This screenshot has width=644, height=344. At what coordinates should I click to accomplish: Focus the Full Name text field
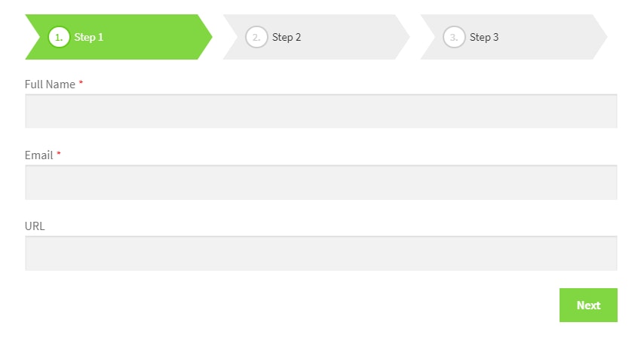(321, 111)
